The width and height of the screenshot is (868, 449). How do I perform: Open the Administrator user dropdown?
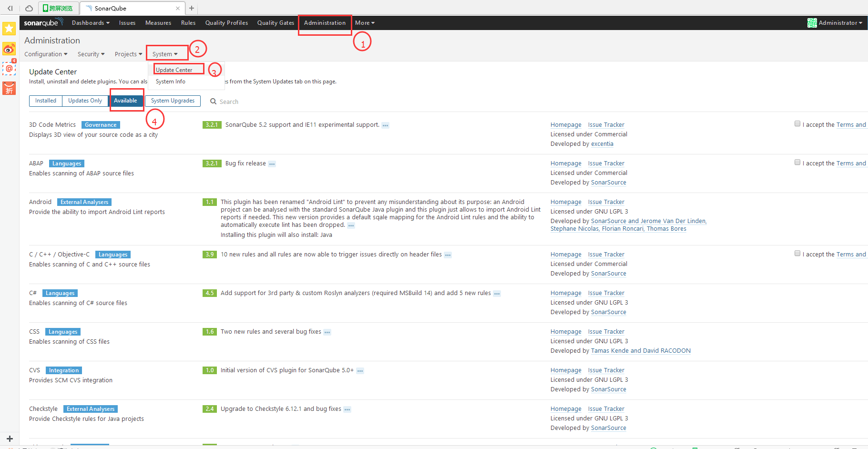point(840,23)
